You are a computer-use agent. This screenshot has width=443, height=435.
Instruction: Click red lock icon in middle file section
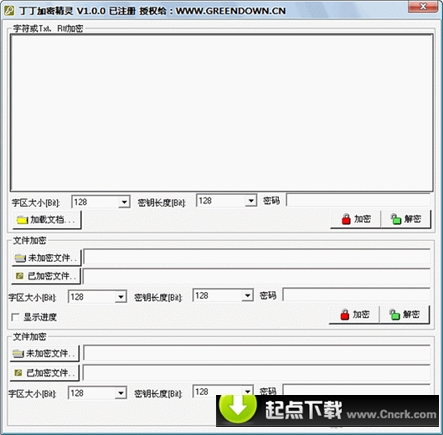345,315
